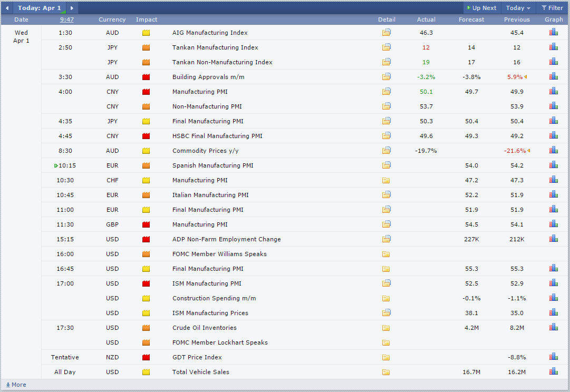The image size is (570, 392).
Task: Go to the next day arrow
Action: click(72, 8)
